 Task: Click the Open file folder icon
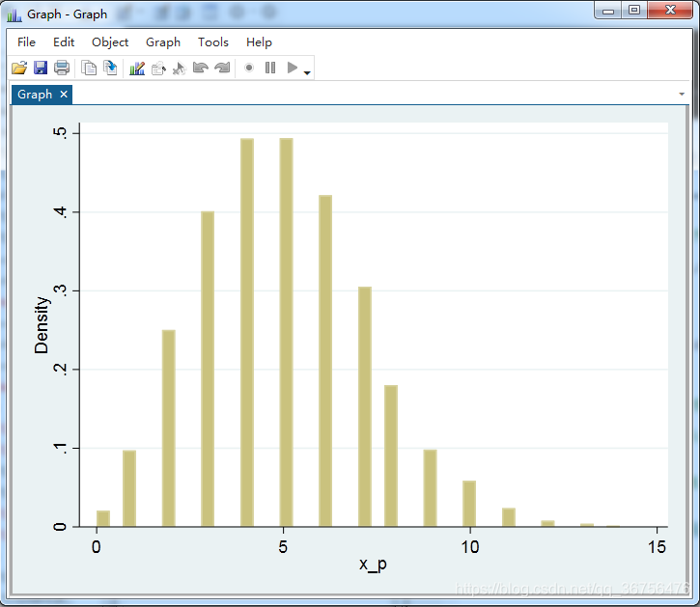[x=19, y=68]
